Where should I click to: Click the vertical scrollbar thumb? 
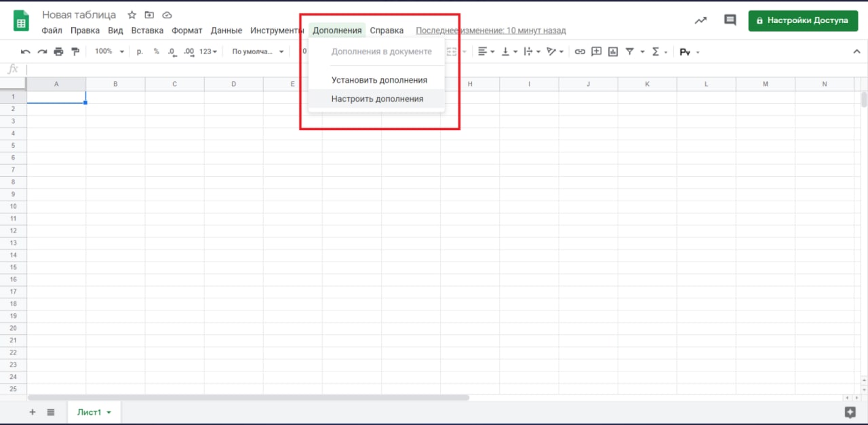point(864,100)
